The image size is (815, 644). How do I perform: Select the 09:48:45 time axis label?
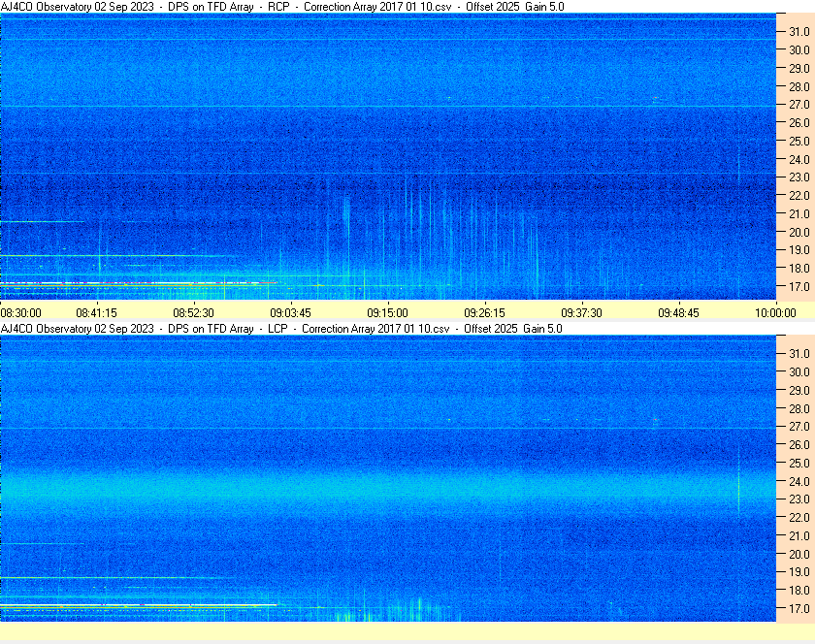pyautogui.click(x=679, y=313)
